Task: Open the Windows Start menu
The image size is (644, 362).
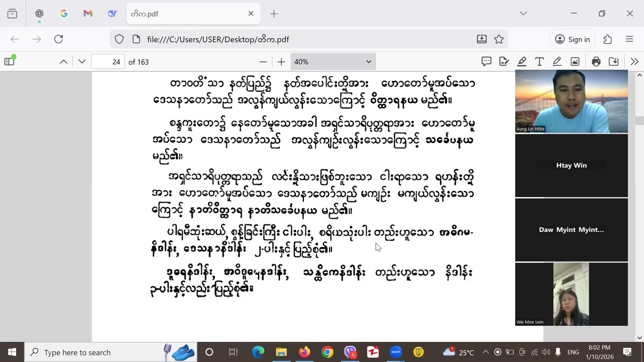Action: tap(12, 352)
